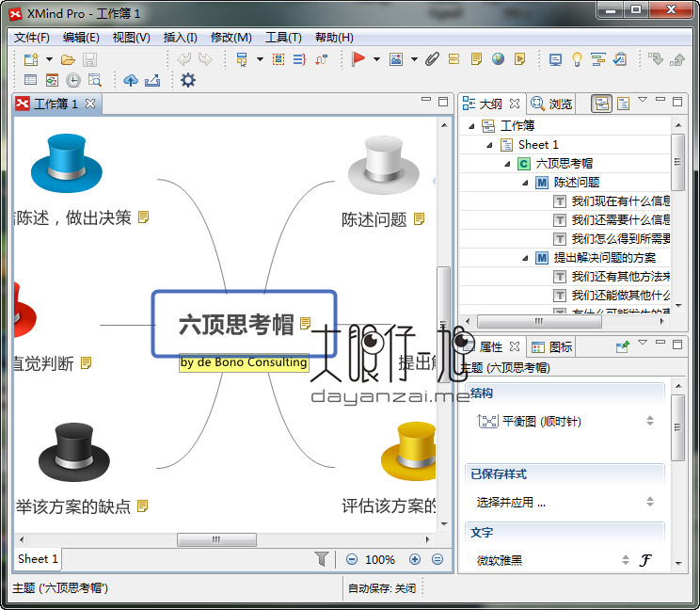Viewport: 700px width, 610px height.
Task: Collapse the 陈述问题 outline node
Action: (x=525, y=183)
